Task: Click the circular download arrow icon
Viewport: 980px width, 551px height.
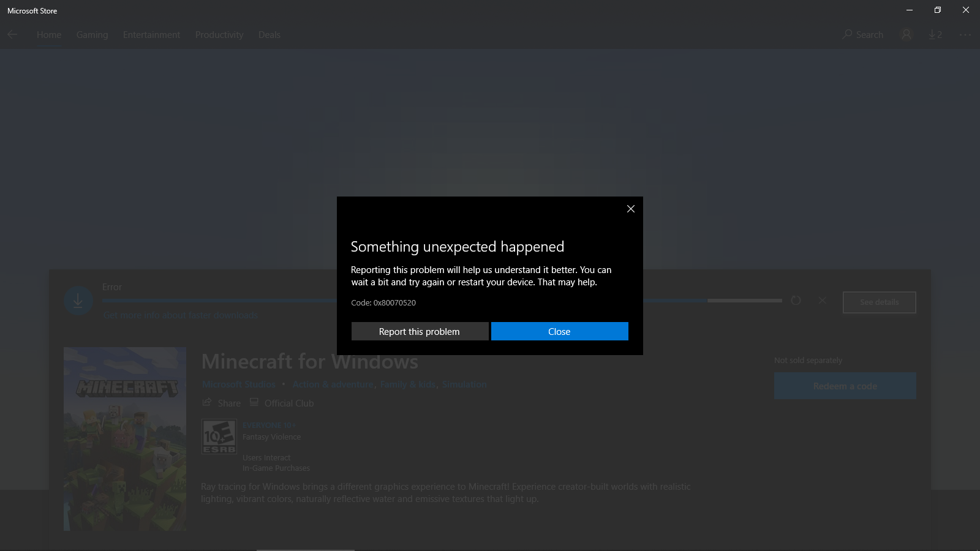Action: (78, 301)
